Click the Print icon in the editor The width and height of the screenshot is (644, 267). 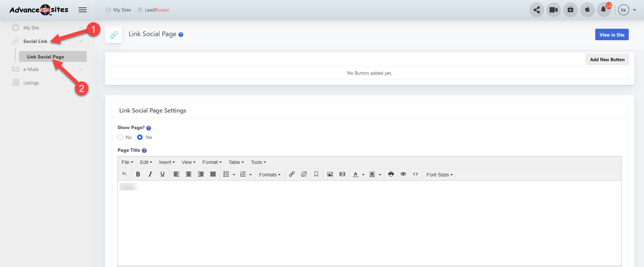(391, 174)
